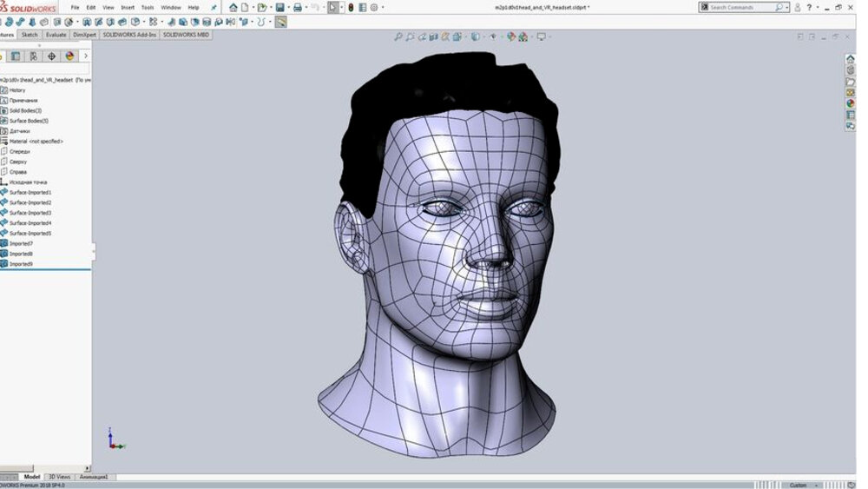Switch to the SOLIDWORKS Add-Ins tab
868x489 pixels.
129,35
